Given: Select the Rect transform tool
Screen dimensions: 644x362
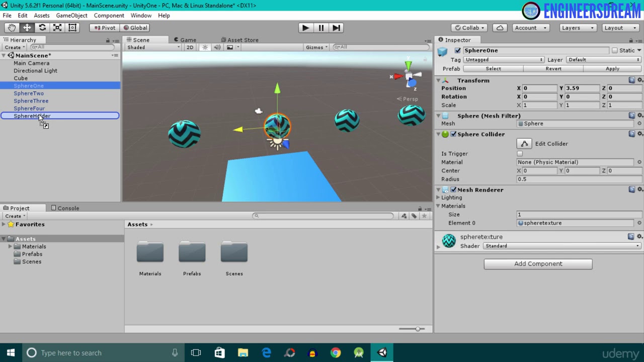Looking at the screenshot, I should tap(72, 28).
